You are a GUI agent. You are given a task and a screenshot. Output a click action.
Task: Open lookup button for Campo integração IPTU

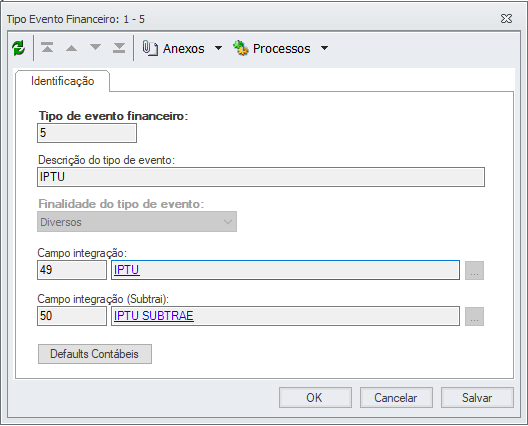coord(474,270)
